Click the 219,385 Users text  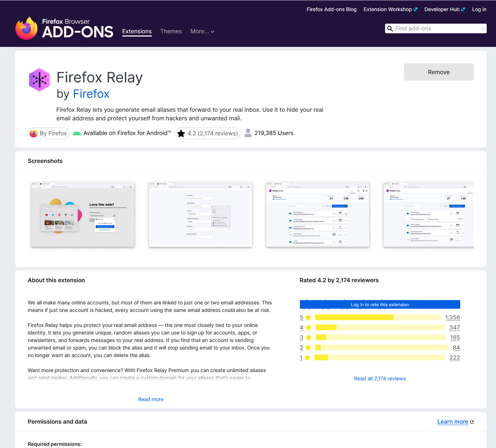274,133
